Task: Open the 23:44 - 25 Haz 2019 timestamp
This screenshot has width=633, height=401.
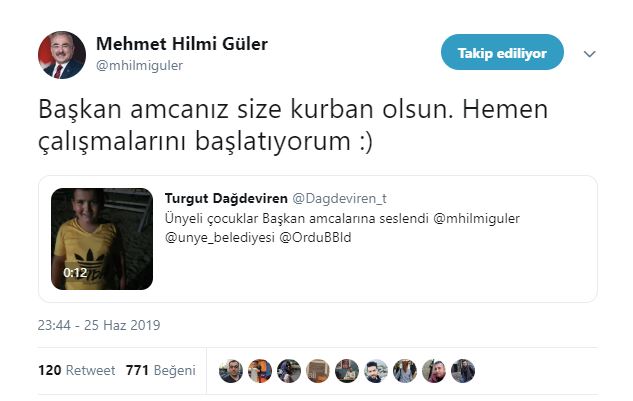Action: [x=99, y=325]
